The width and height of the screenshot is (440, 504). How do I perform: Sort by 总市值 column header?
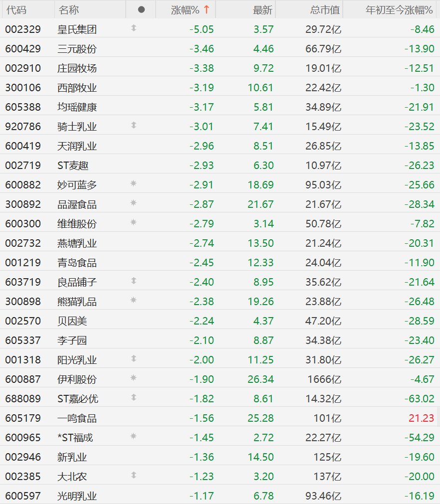325,10
